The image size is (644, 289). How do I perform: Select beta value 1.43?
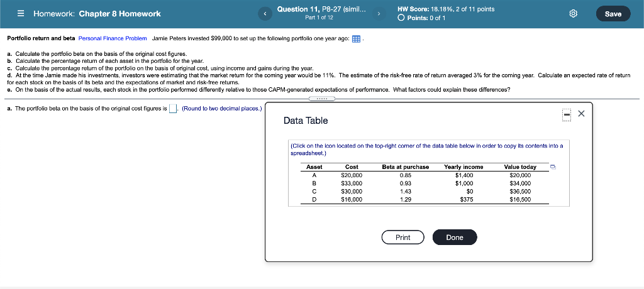tap(406, 192)
